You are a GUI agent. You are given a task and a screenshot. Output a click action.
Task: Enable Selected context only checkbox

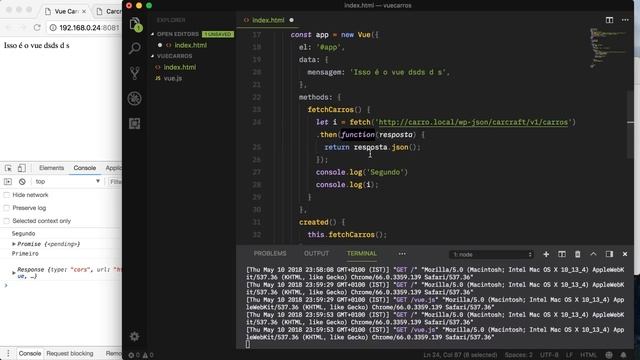pyautogui.click(x=7, y=221)
